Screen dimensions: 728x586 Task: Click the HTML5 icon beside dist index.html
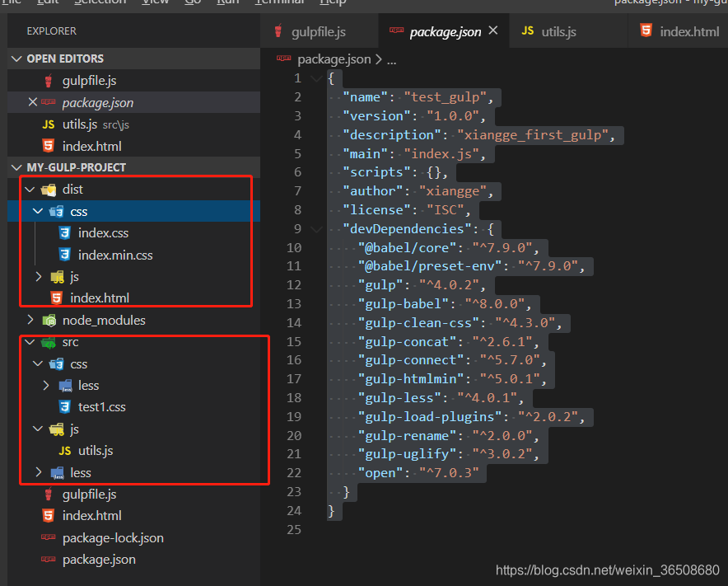[x=56, y=298]
